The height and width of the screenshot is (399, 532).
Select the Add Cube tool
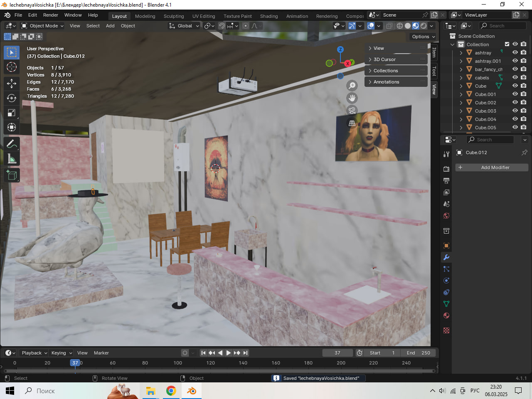pyautogui.click(x=12, y=175)
